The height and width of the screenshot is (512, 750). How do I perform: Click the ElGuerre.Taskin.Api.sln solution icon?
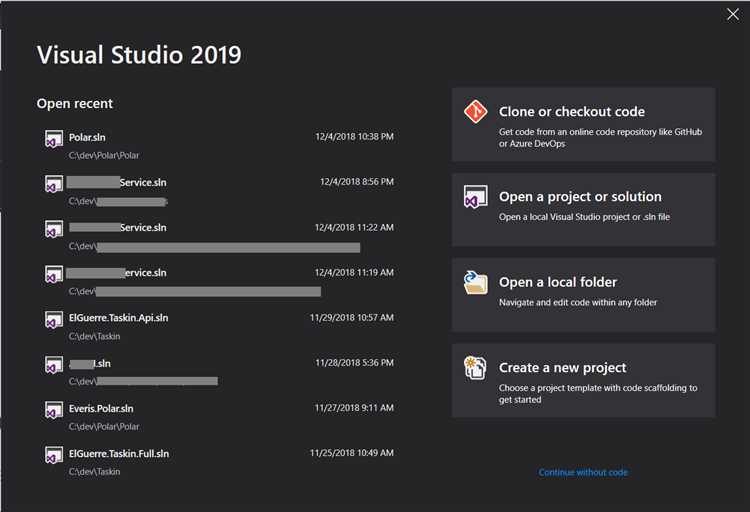click(54, 320)
